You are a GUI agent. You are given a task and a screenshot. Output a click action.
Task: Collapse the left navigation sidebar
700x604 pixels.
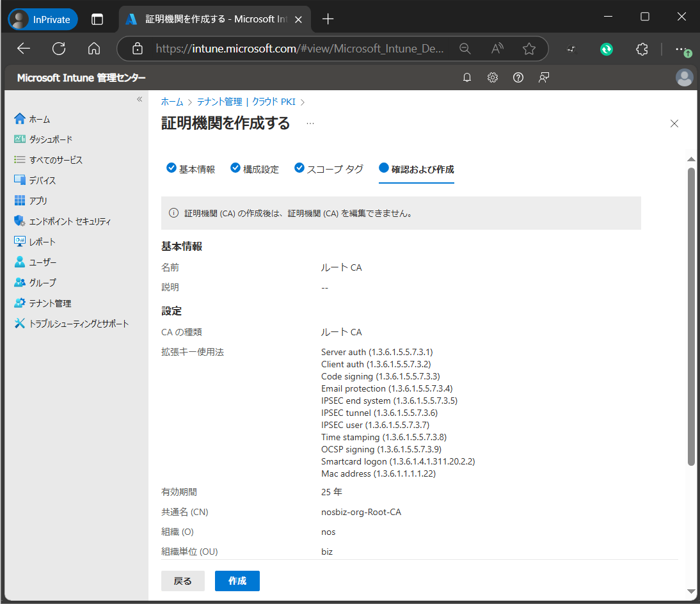coord(139,99)
